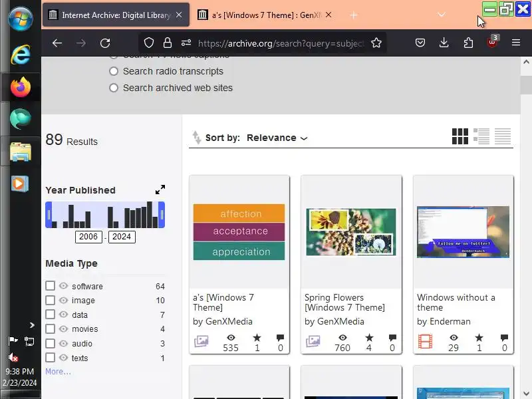Open a new browser tab
The width and height of the screenshot is (532, 399).
353,15
